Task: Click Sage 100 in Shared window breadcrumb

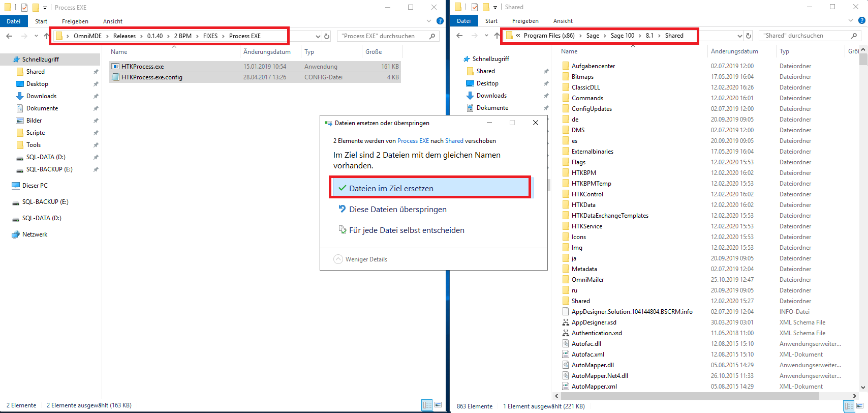Action: click(623, 36)
